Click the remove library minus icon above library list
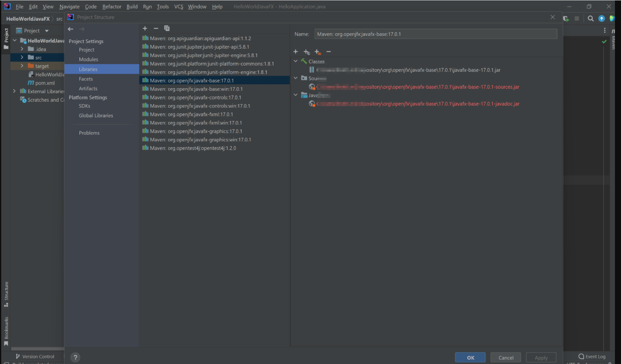621x364 pixels. click(156, 28)
